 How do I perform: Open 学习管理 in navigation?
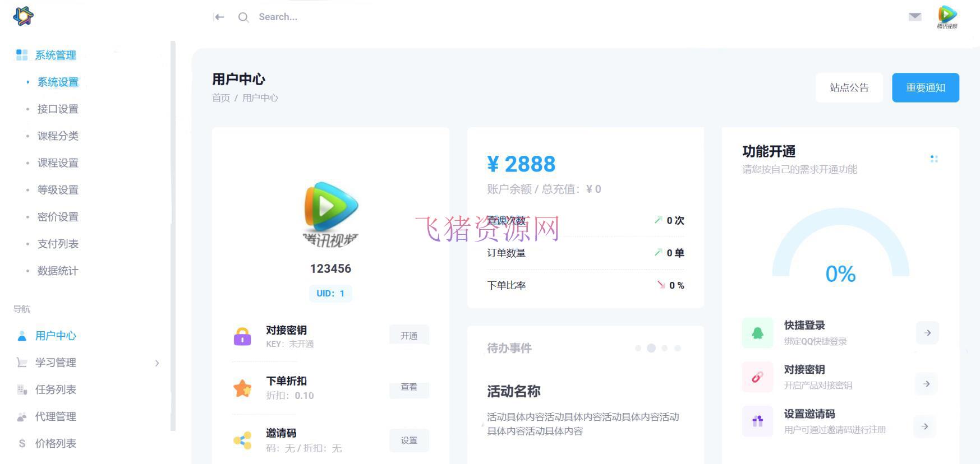tap(56, 363)
